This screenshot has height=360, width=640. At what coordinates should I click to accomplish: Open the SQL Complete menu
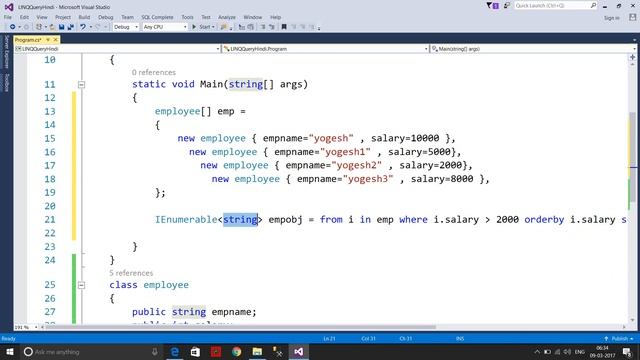click(157, 17)
